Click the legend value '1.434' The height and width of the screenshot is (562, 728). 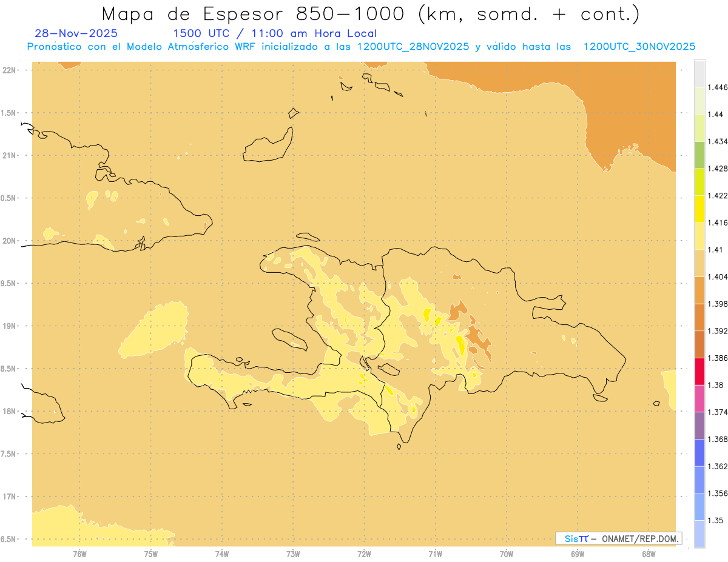pos(718,141)
